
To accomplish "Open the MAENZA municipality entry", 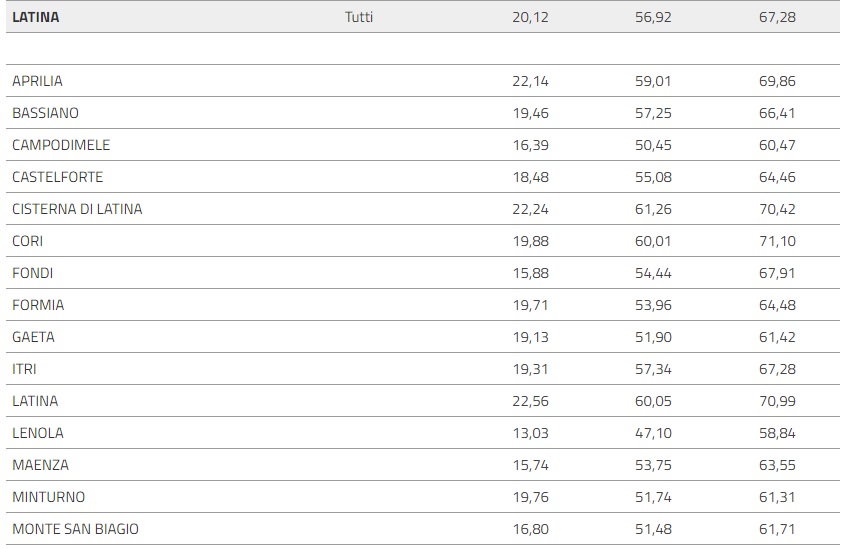I will click(x=40, y=465).
